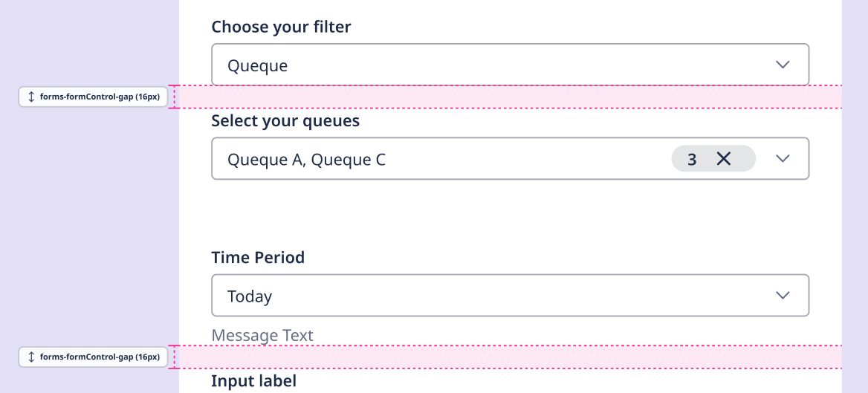Expand the Queque filter dropdown chevron

[783, 65]
